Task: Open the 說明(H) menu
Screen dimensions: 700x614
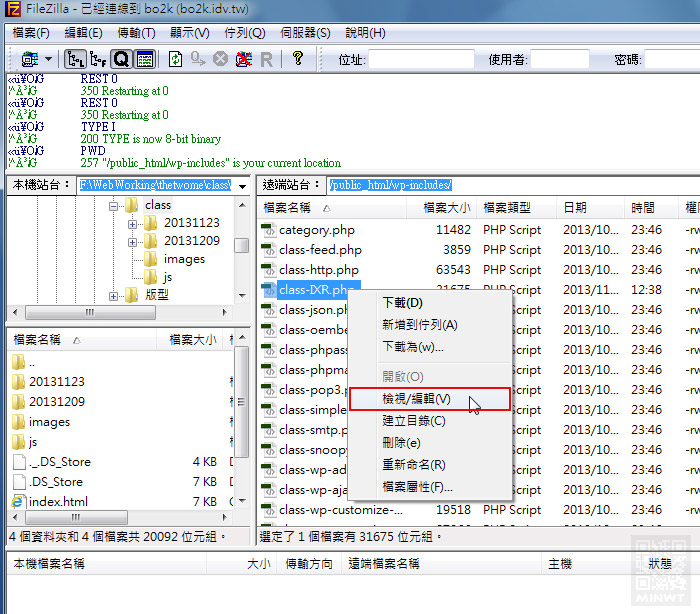Action: 365,33
